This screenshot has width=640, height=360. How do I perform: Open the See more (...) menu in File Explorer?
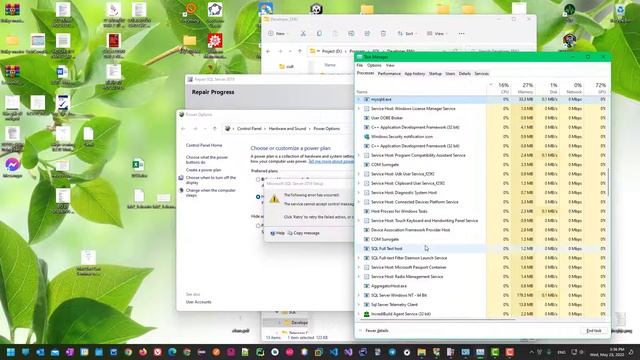click(461, 33)
